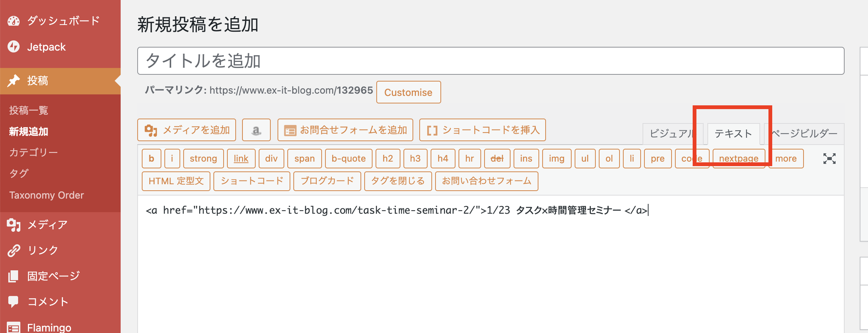Open the Dashboard gauge icon
This screenshot has height=333, width=868.
click(14, 21)
